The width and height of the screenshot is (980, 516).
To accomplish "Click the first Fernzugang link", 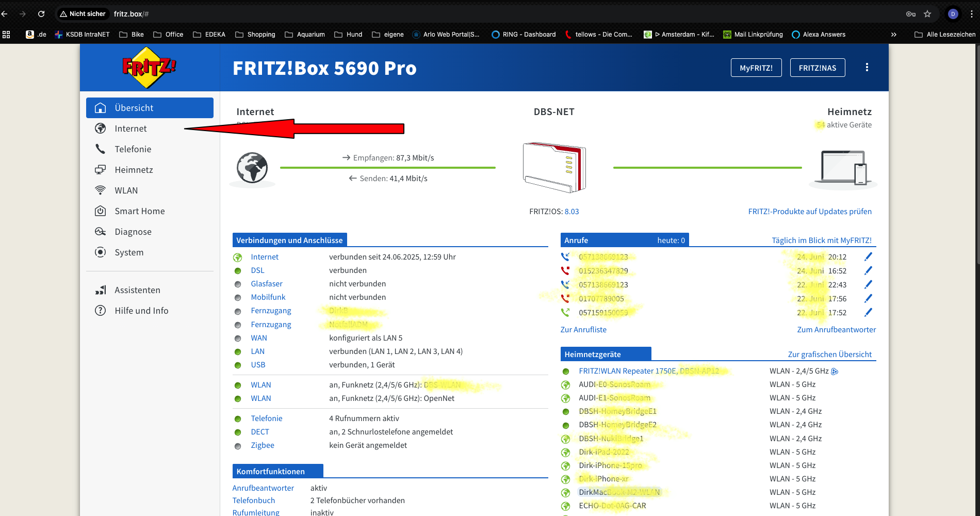I will point(271,311).
